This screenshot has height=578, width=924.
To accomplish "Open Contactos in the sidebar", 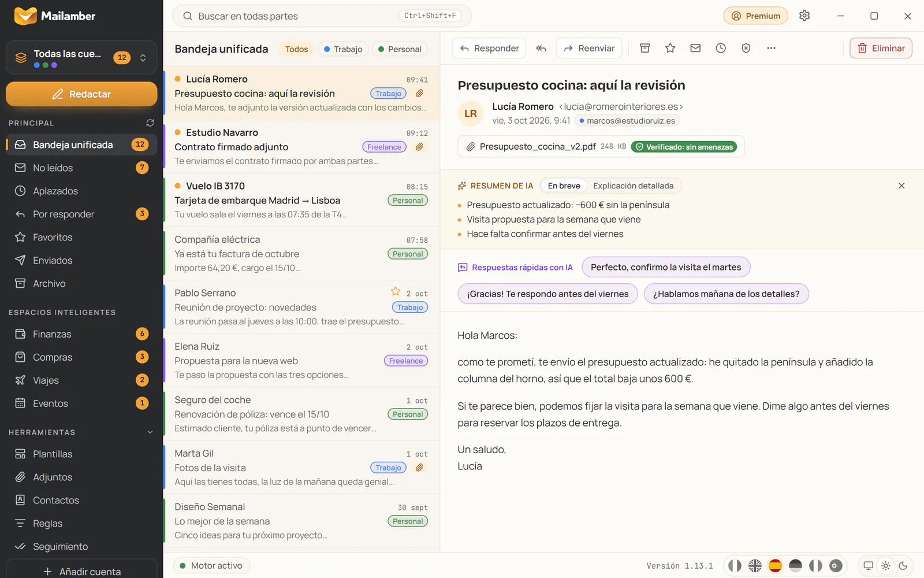I will [81, 501].
